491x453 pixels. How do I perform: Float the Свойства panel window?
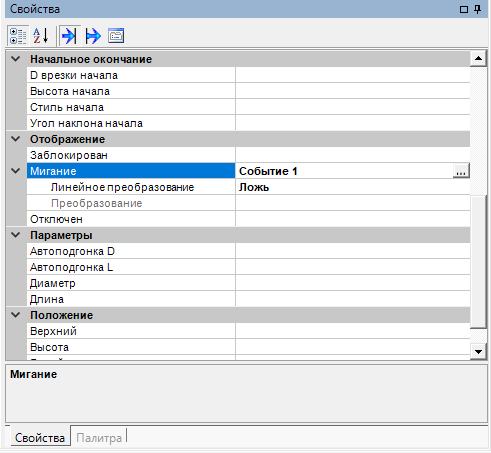coord(464,9)
